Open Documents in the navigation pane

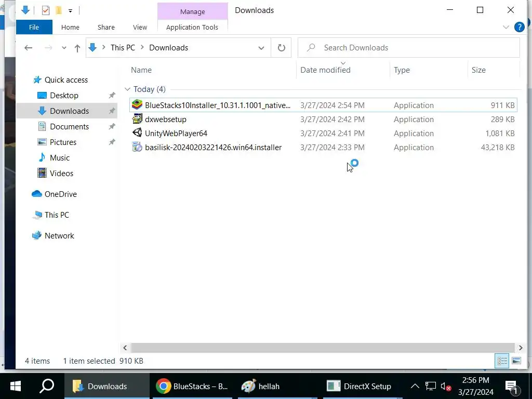(69, 127)
